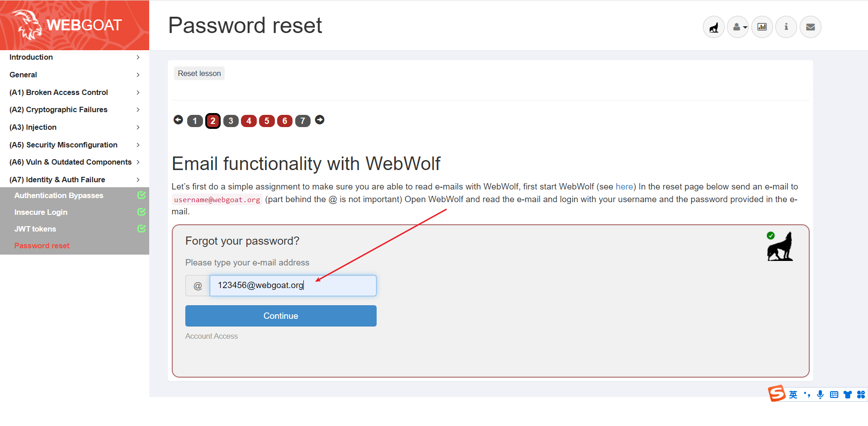
Task: Open Sogou skin shirt icon
Action: pyautogui.click(x=848, y=395)
